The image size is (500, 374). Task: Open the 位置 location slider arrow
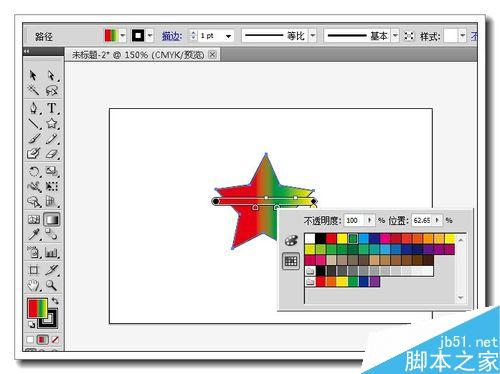(437, 220)
